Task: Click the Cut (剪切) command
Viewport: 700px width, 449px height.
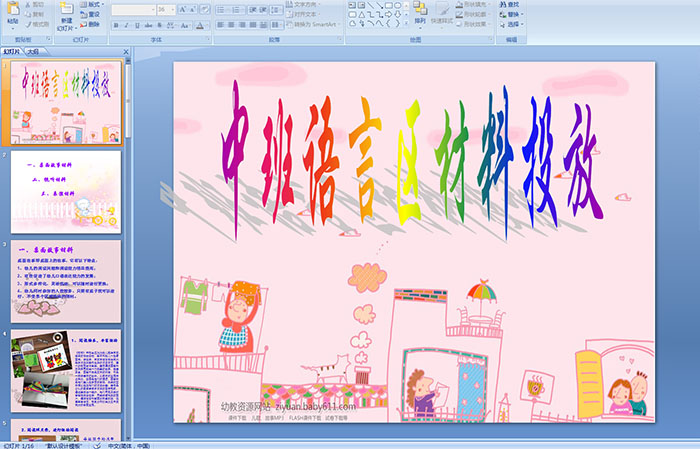Action: coord(34,4)
